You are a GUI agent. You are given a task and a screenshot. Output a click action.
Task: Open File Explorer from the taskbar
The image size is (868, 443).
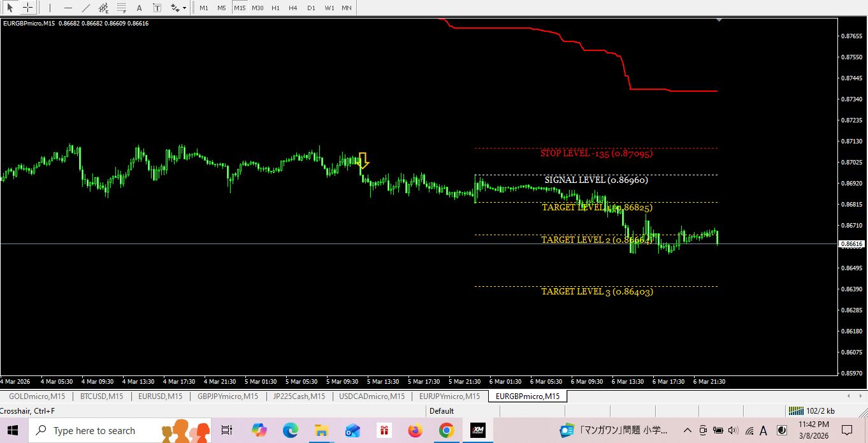pos(321,430)
